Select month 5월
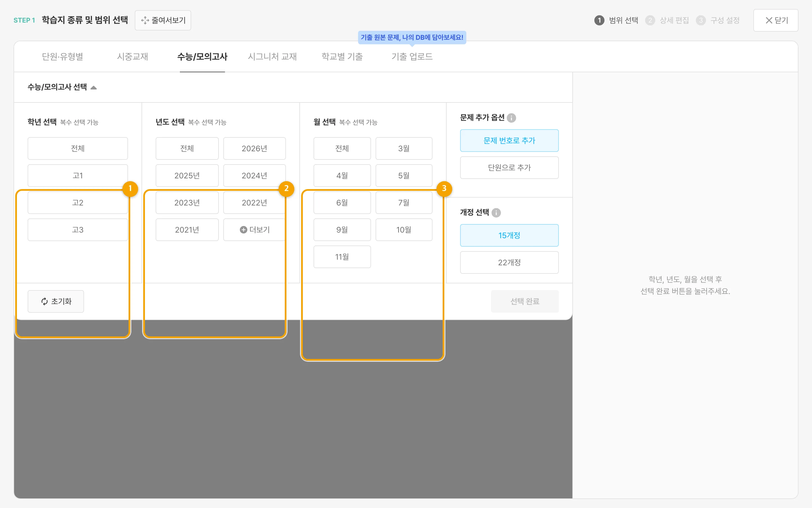The height and width of the screenshot is (508, 812). pyautogui.click(x=404, y=176)
